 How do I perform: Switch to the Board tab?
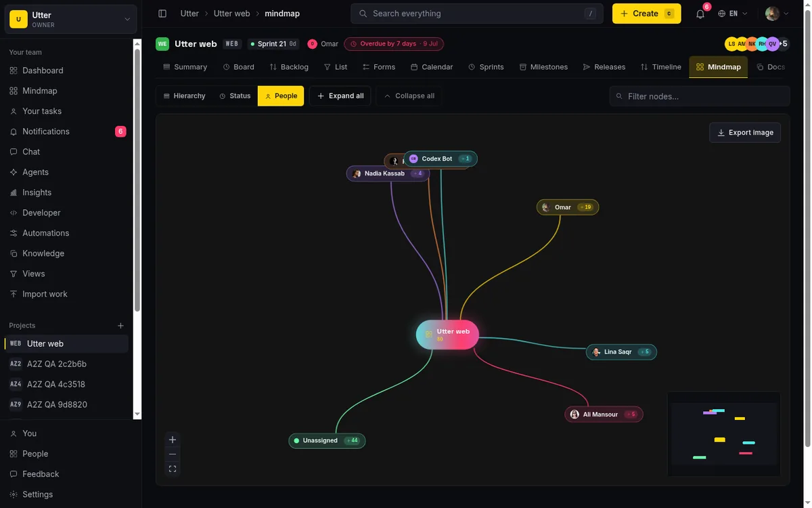238,67
